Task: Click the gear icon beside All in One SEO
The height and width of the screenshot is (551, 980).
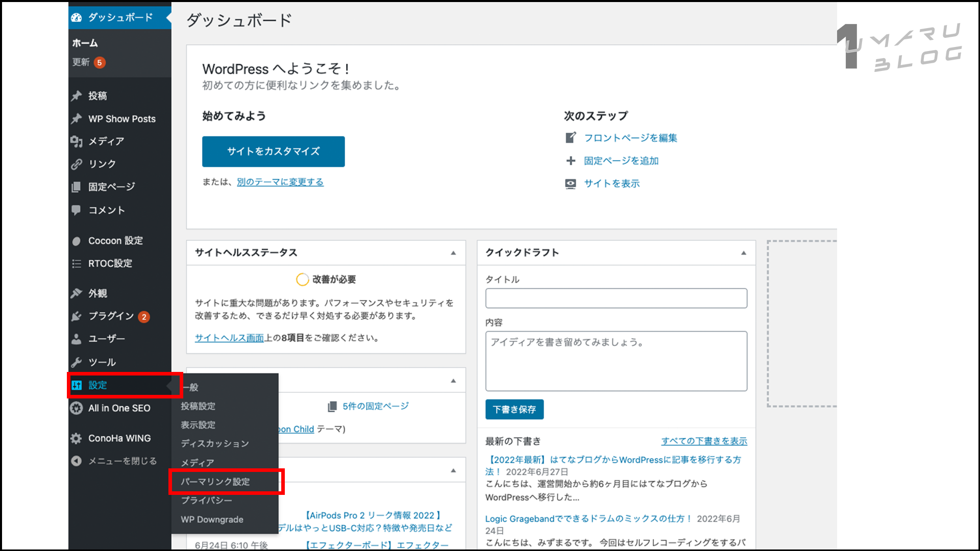Action: [77, 408]
